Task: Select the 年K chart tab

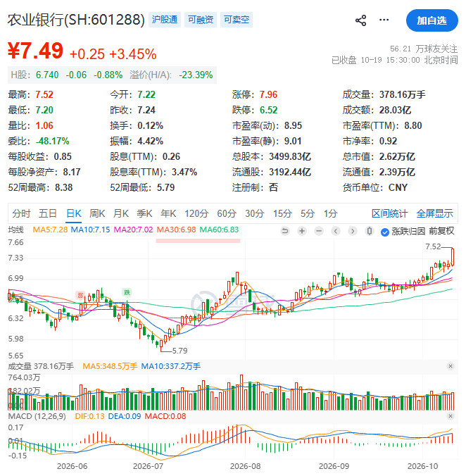Action: point(168,213)
